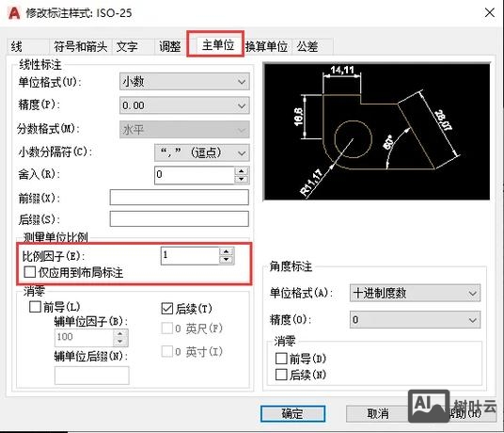Click the 舍入(R) value field
Viewport: 504px width, 433px height.
click(x=195, y=175)
